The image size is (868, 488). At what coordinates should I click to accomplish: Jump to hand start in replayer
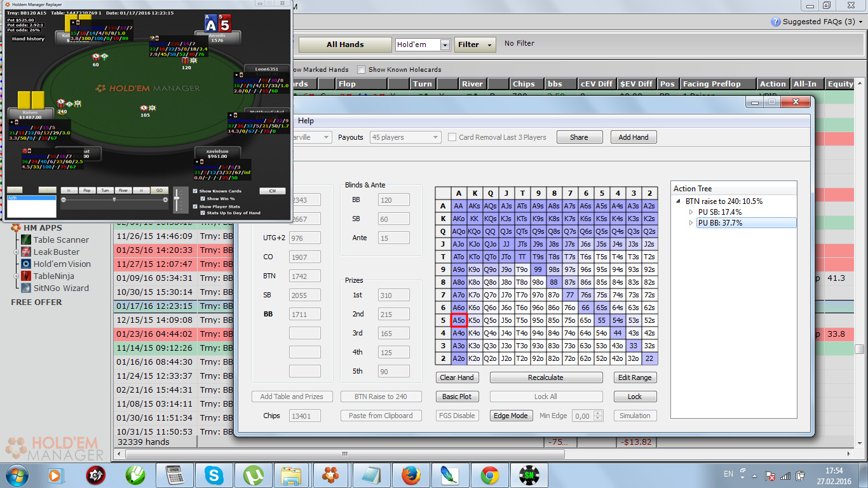click(69, 190)
